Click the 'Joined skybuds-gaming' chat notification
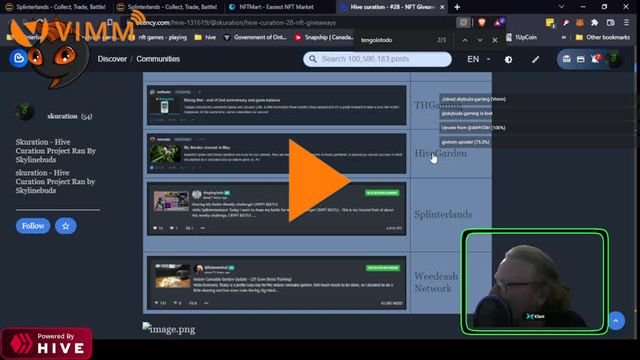 point(473,99)
